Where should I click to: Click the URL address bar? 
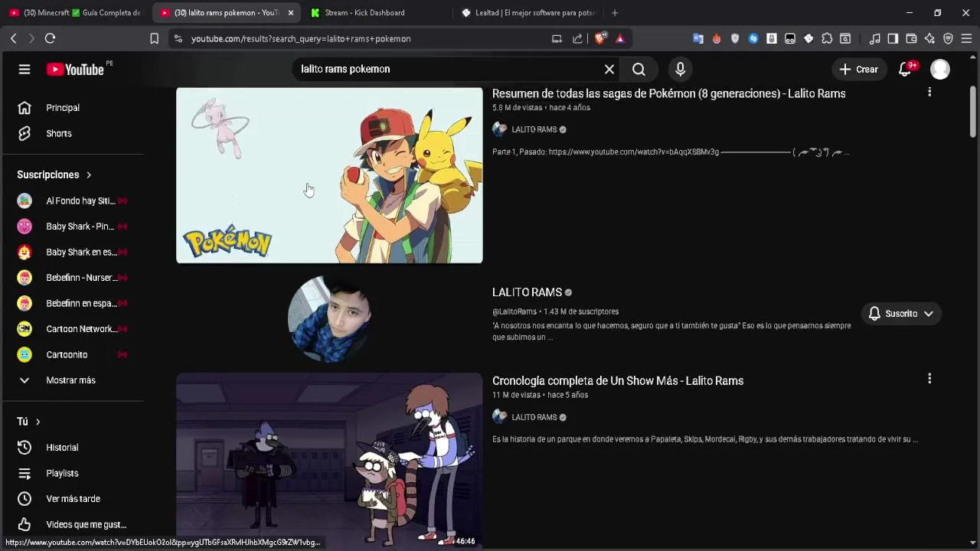[x=367, y=38]
